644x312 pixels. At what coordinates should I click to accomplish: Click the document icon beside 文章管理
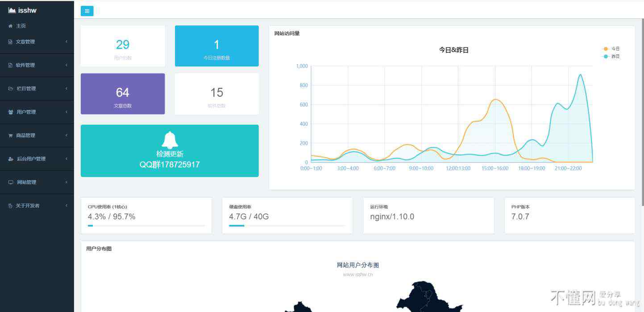[10, 42]
